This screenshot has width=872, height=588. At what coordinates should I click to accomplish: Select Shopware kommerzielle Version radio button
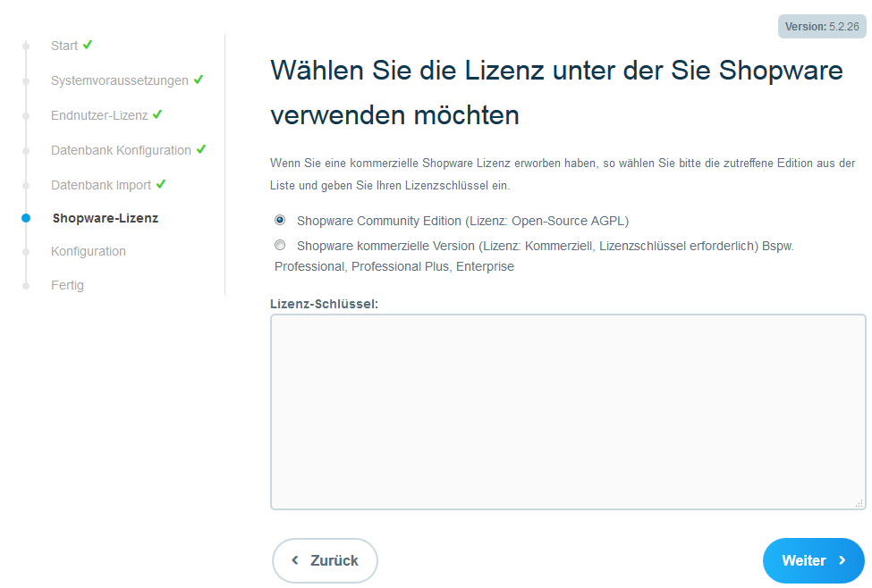coord(280,245)
